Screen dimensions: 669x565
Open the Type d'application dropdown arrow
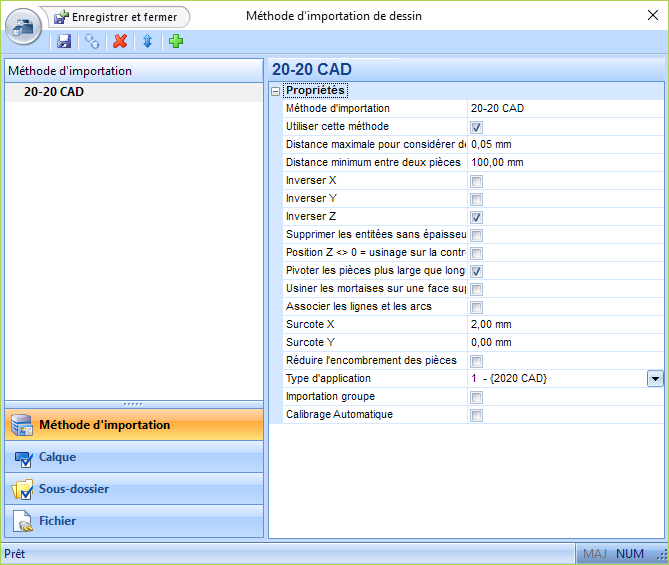655,379
